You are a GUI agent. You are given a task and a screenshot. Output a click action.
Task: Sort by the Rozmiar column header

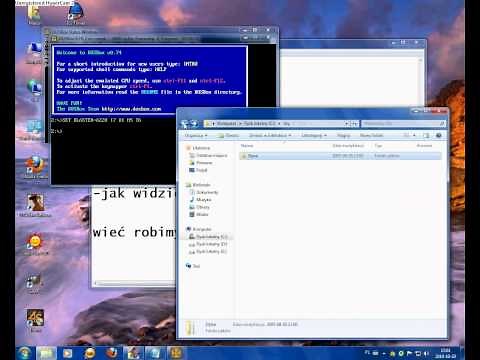tap(424, 146)
